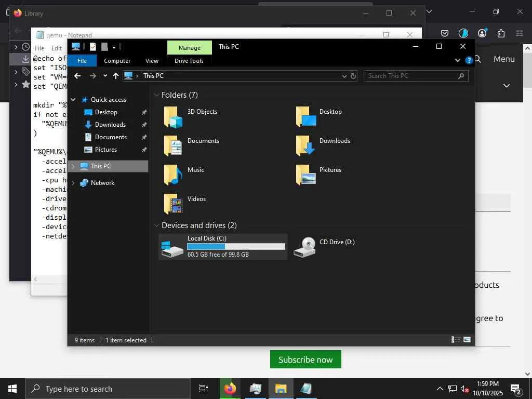Screen dimensions: 532x399
Task: Open Explorer Help via the blue question mark
Action: click(x=469, y=60)
